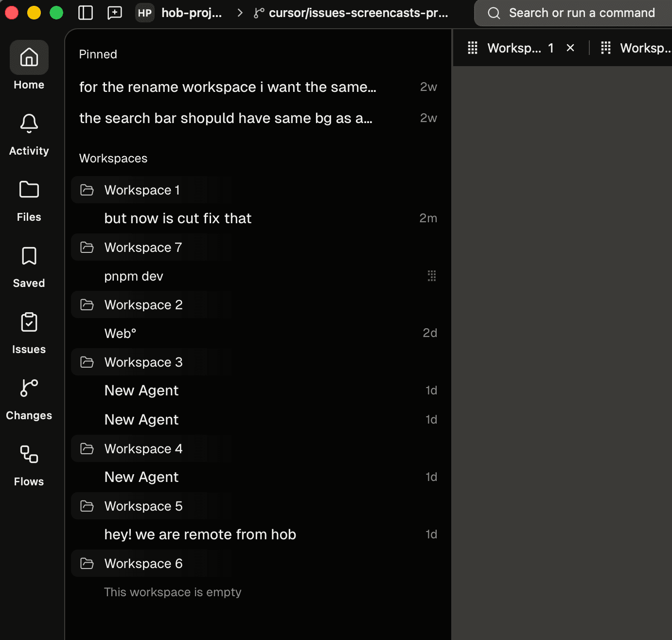Click the Pinned section header
The width and height of the screenshot is (672, 640).
98,54
